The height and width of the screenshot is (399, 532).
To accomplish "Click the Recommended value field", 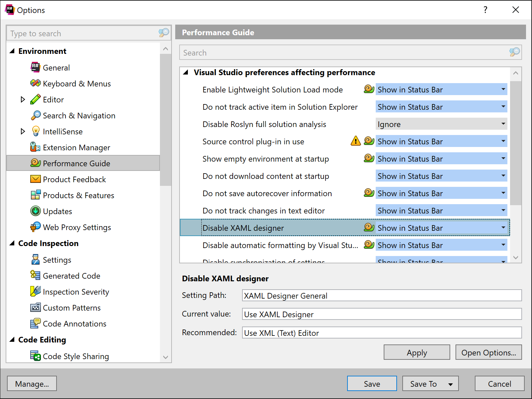I will [382, 332].
